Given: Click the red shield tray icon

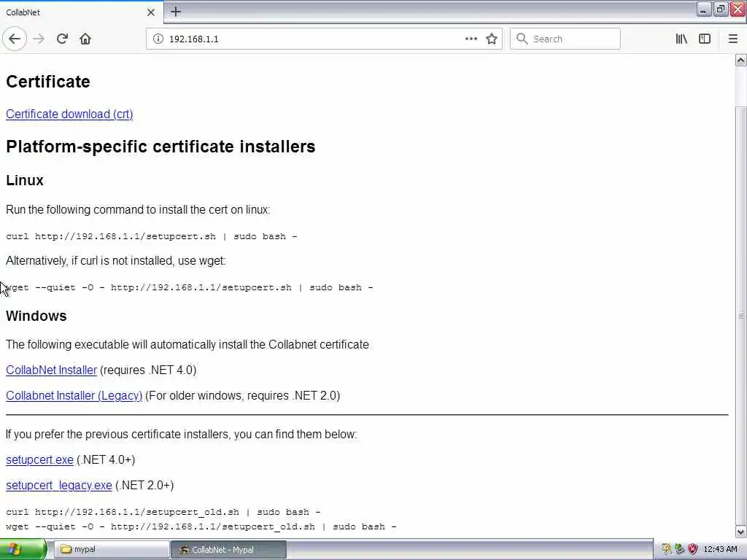Looking at the screenshot, I should pyautogui.click(x=693, y=549).
